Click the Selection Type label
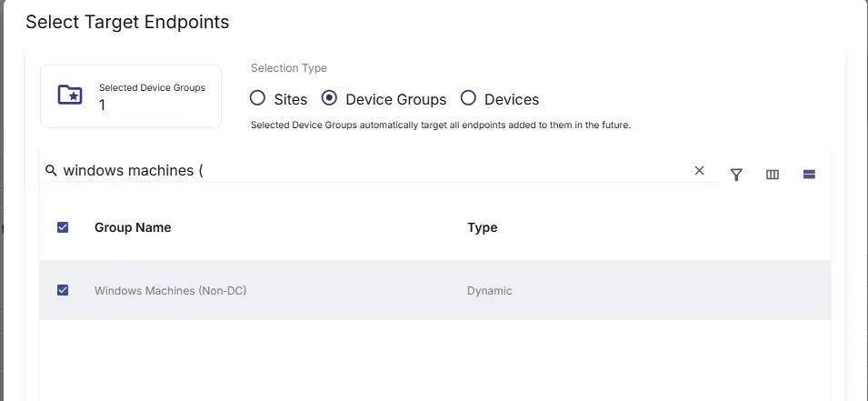This screenshot has height=401, width=868. coord(288,68)
